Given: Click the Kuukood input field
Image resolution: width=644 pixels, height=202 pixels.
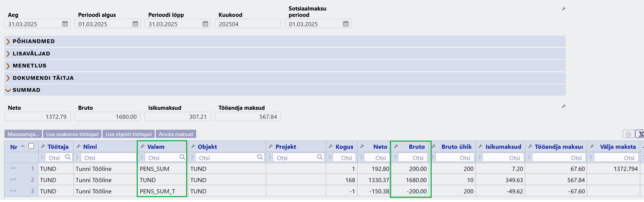Looking at the screenshot, I should pos(248,24).
